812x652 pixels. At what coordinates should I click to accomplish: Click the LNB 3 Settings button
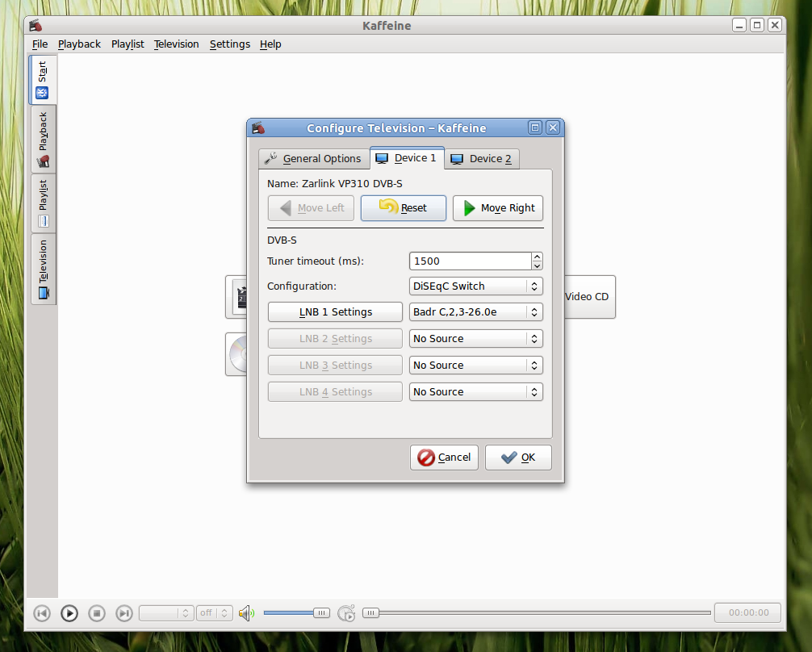point(335,365)
